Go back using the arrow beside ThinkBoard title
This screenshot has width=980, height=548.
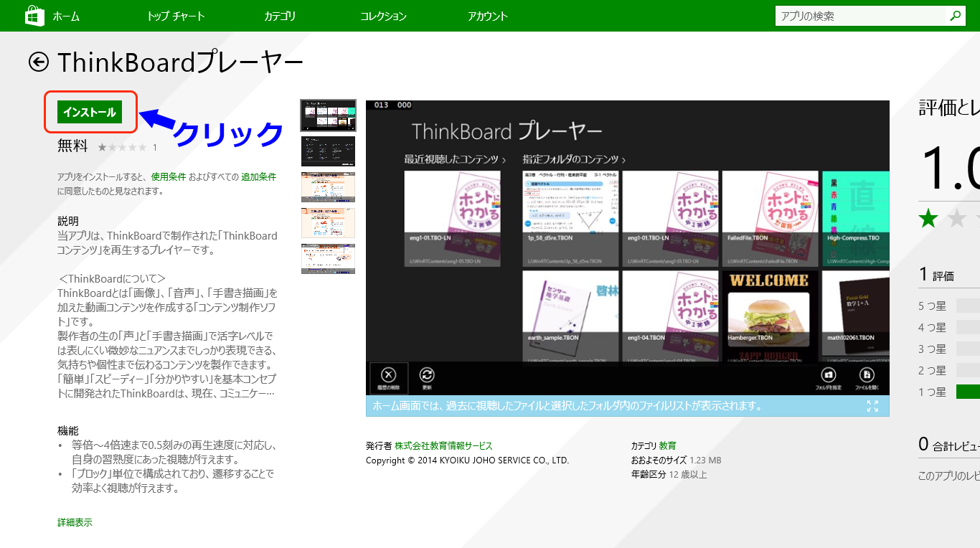coord(39,62)
